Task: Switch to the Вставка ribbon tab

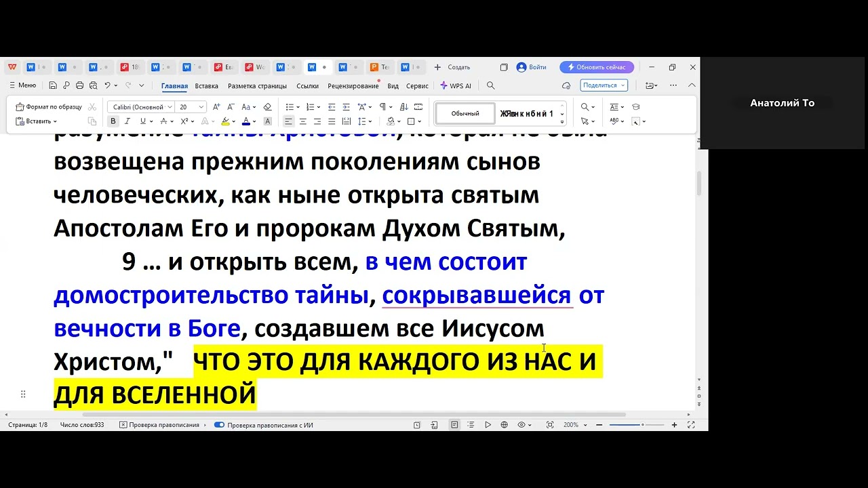Action: tap(206, 86)
